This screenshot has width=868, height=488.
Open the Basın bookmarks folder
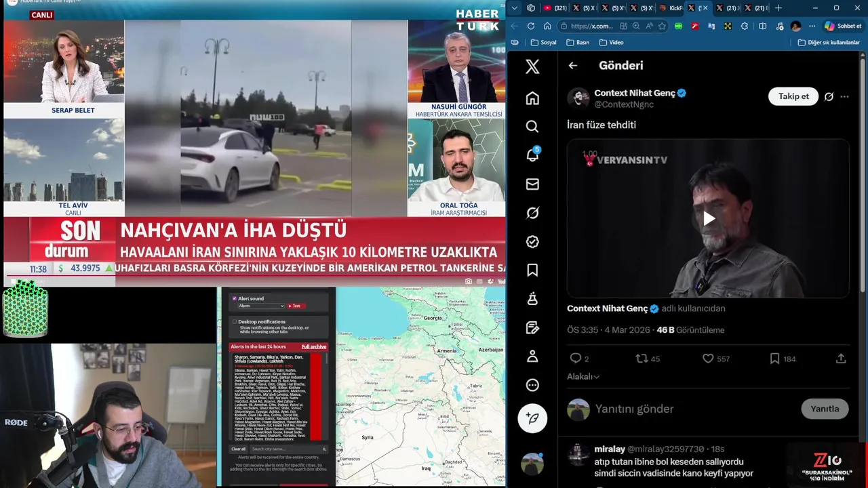(x=578, y=42)
